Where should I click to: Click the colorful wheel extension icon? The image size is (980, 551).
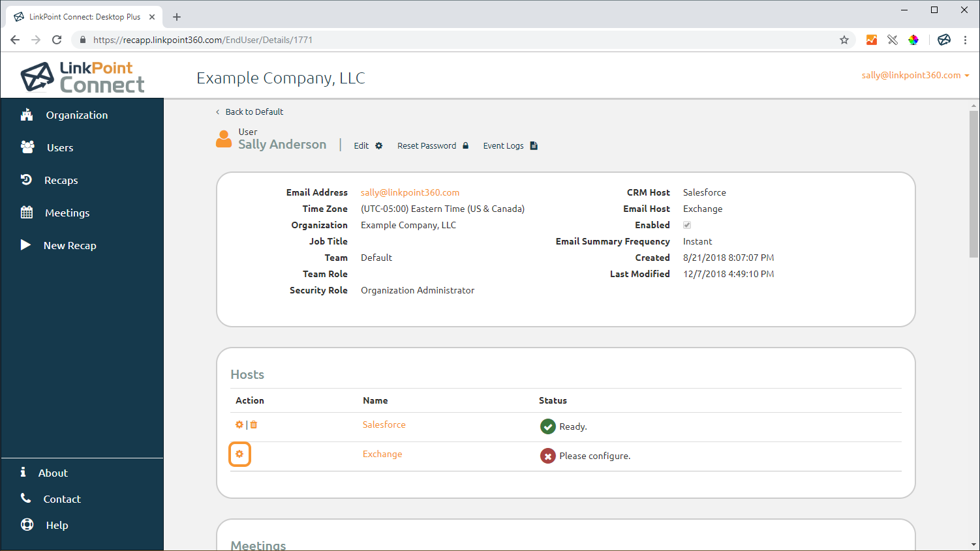pyautogui.click(x=913, y=40)
